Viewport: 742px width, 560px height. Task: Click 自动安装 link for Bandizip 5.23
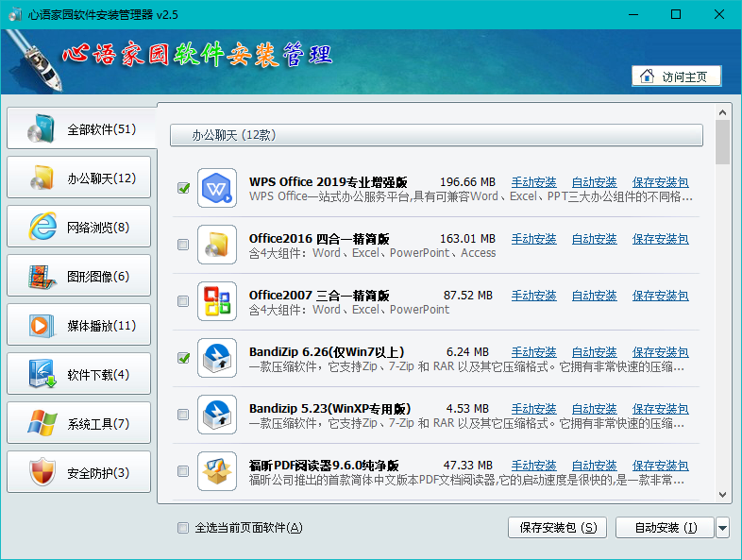click(x=595, y=409)
